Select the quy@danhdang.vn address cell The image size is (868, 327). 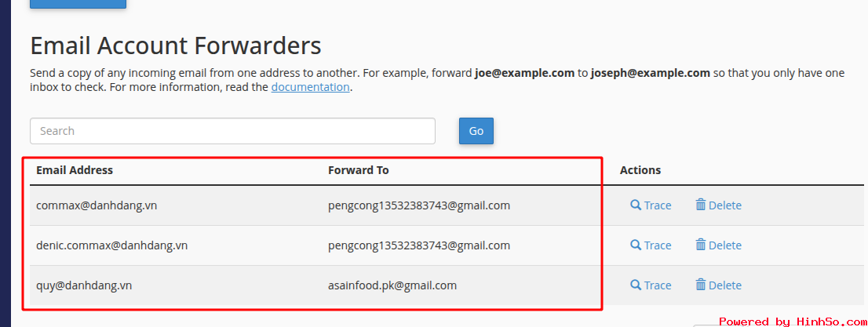(84, 285)
